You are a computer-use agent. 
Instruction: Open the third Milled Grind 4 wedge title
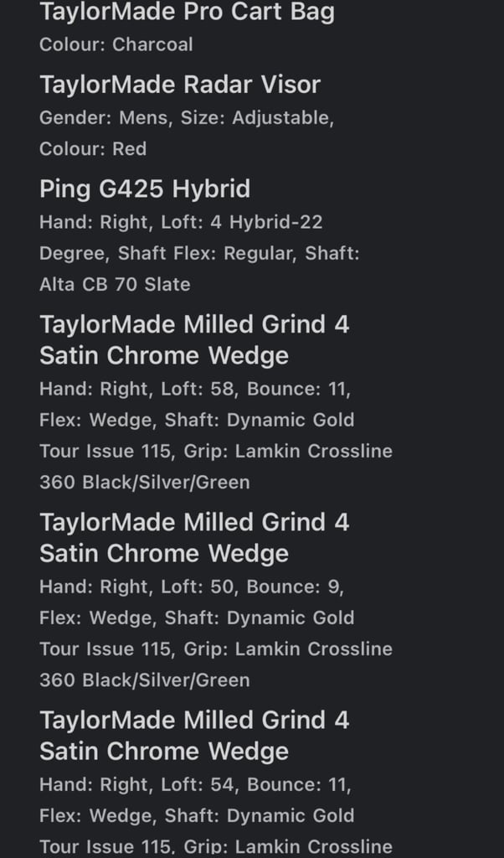click(x=194, y=735)
